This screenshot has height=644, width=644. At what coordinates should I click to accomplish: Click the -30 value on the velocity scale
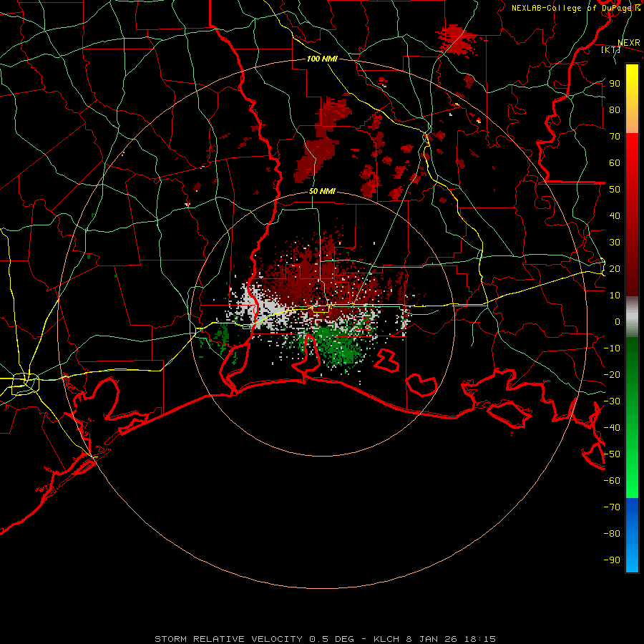coord(612,401)
